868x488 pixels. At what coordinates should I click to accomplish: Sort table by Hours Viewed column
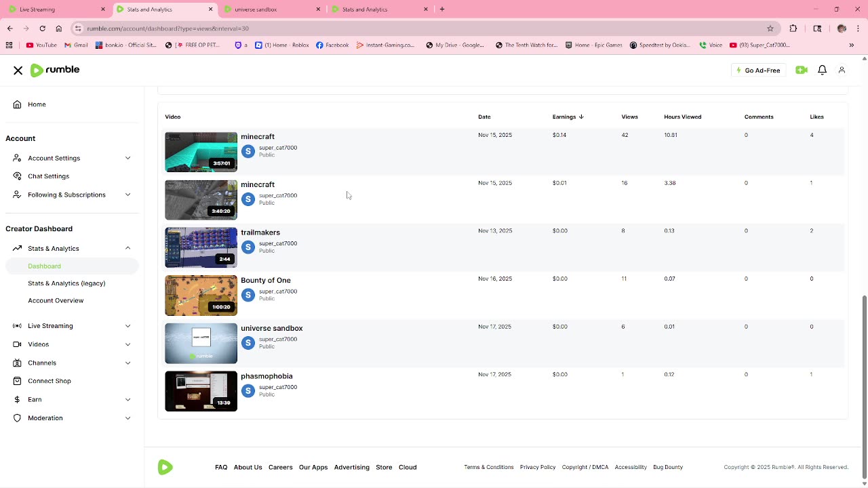click(682, 117)
